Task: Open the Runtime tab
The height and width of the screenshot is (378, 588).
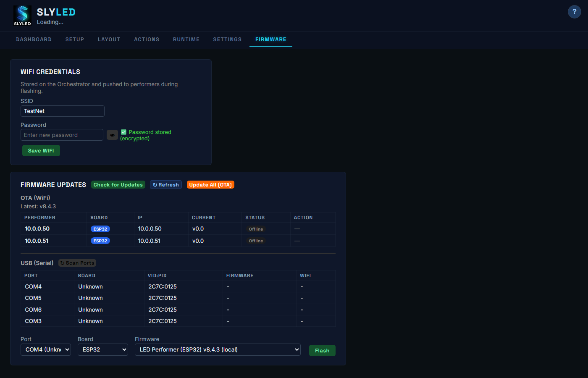Action: (186, 39)
